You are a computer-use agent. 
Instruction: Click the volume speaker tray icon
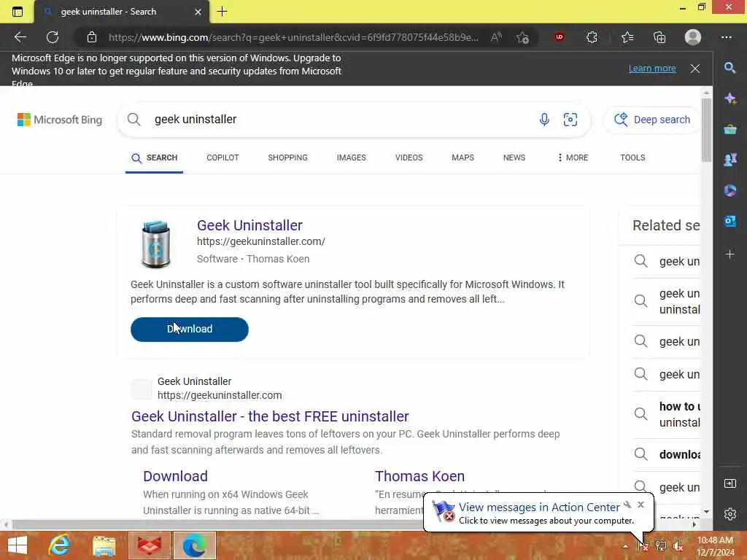(x=678, y=546)
